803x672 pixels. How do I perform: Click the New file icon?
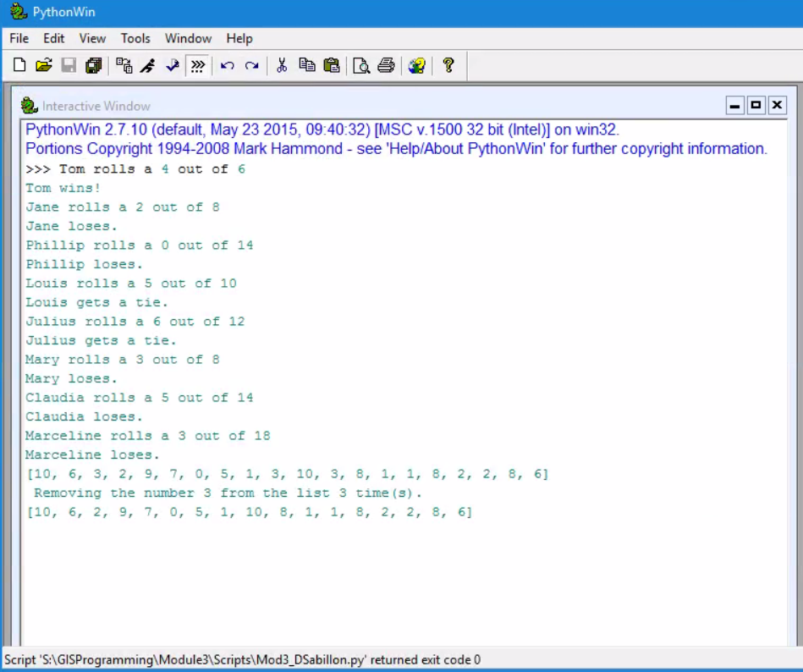click(x=19, y=65)
